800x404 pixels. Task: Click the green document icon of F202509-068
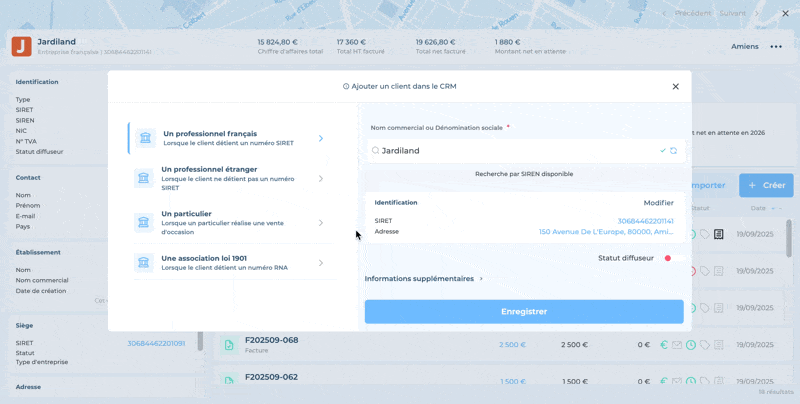[x=229, y=345]
